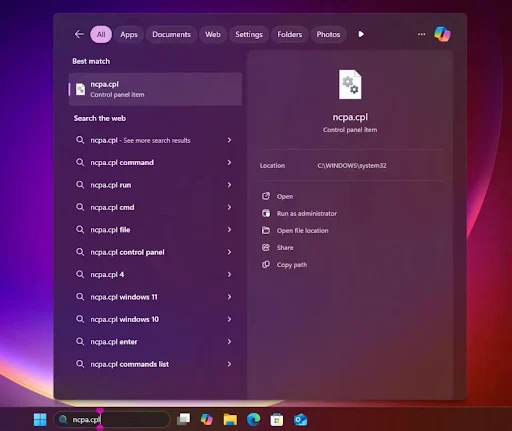Screen dimensions: 512x431
Task: Open the ncpa.cpl best match result
Action: (155, 89)
